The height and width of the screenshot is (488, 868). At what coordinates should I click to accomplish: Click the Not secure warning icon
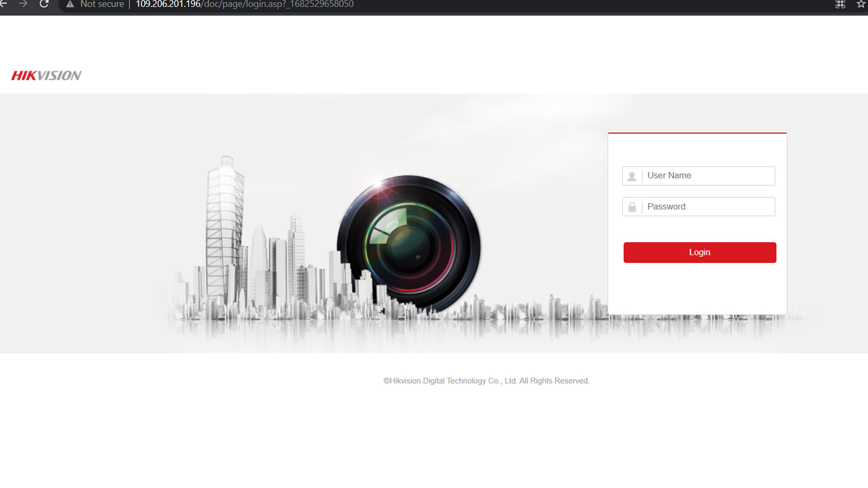click(70, 4)
